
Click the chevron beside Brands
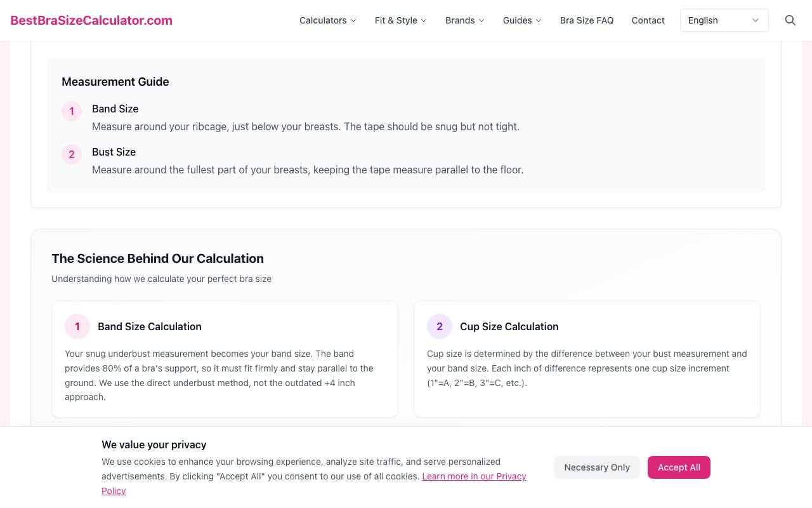click(x=481, y=20)
